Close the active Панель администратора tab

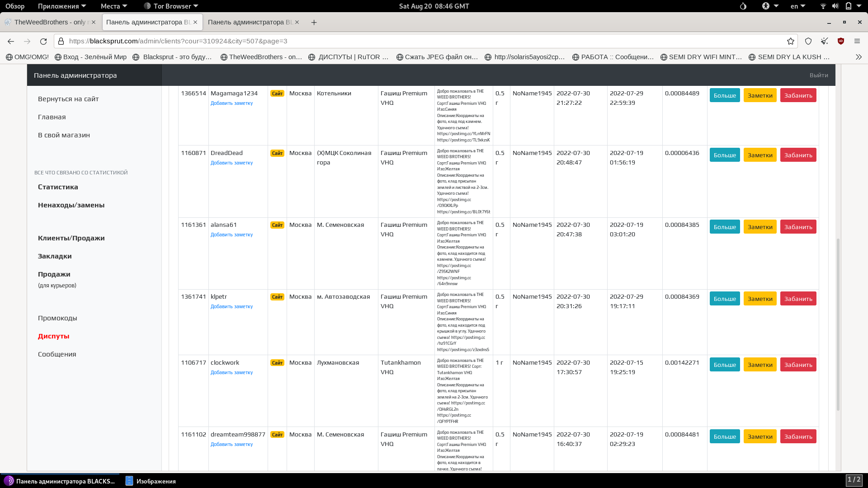[x=195, y=22]
